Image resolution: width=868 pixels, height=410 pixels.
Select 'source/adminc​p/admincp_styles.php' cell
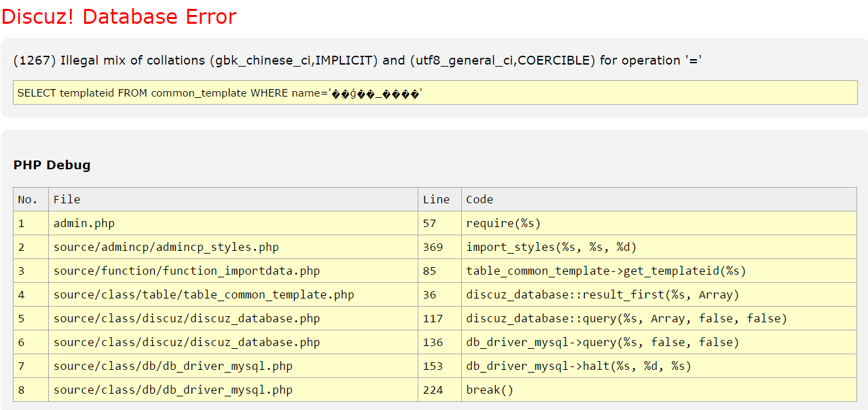tap(233, 247)
